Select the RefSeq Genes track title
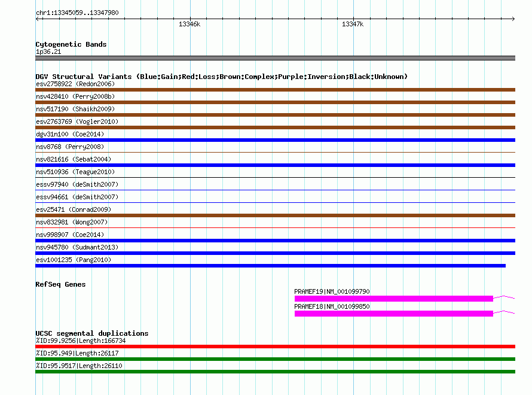The width and height of the screenshot is (532, 395). [60, 284]
